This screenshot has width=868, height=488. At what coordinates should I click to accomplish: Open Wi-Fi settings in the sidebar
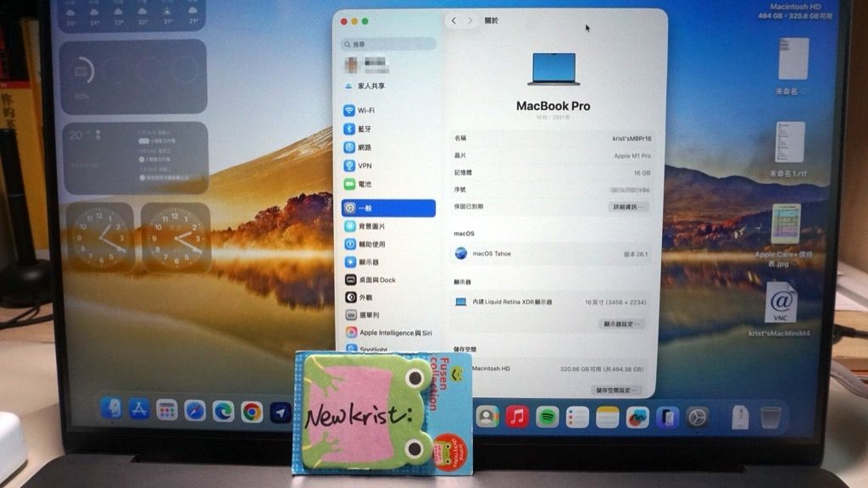[x=365, y=110]
